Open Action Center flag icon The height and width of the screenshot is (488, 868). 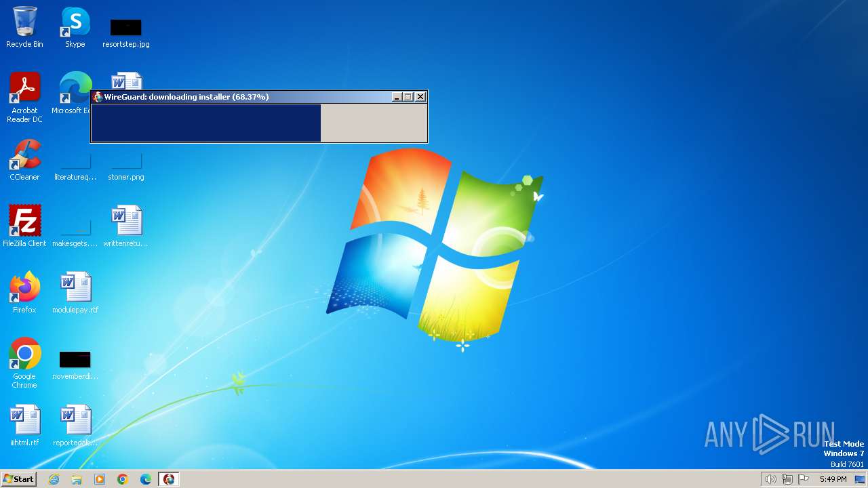coord(804,479)
